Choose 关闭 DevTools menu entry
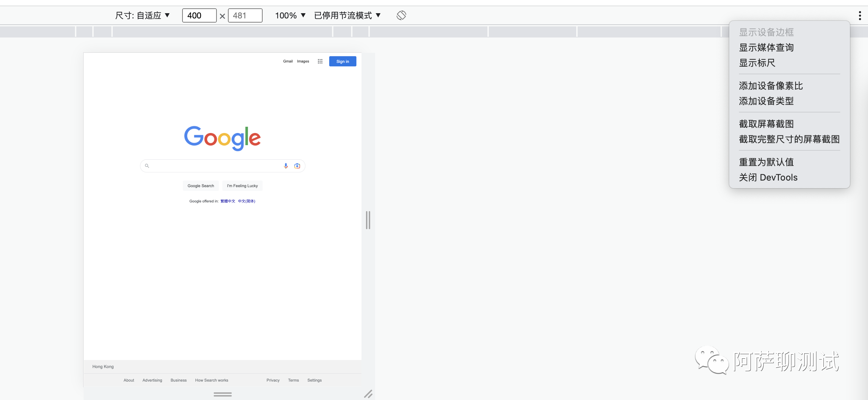This screenshot has width=868, height=400. pyautogui.click(x=768, y=177)
